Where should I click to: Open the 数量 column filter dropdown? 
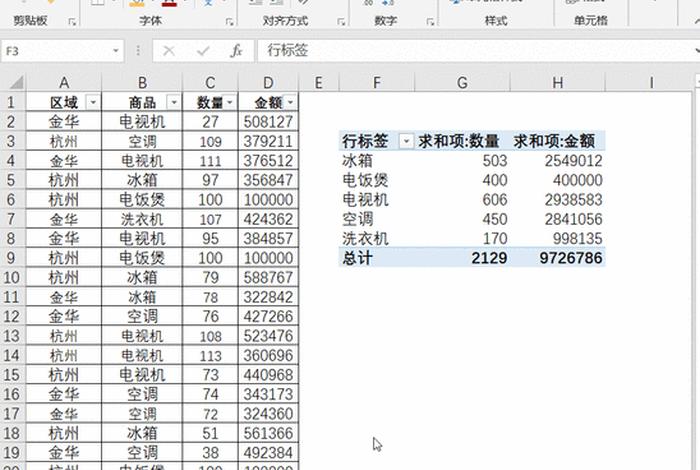[x=230, y=103]
